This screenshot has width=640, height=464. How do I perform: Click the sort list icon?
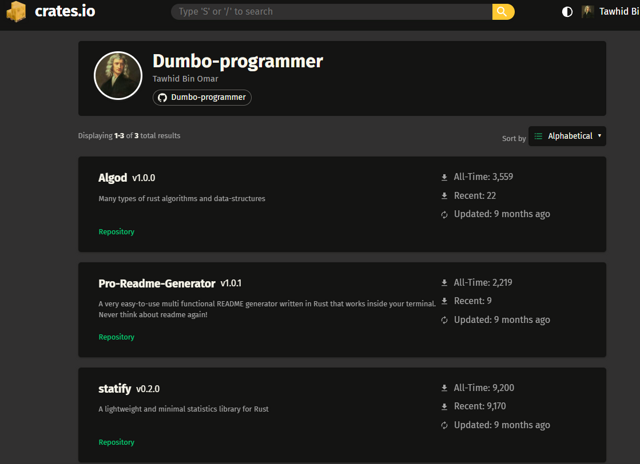pos(538,136)
